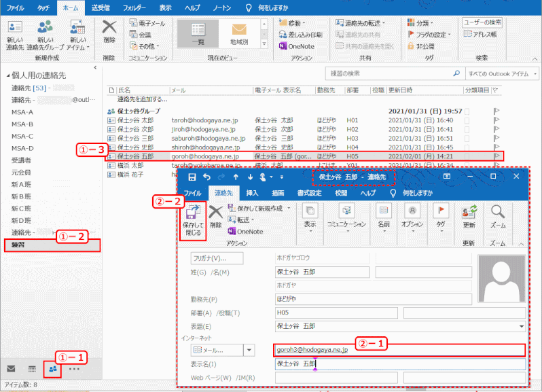The image size is (542, 392).
Task: Toggle category box for 保土ヶ谷 太郎 row
Action: tap(467, 120)
